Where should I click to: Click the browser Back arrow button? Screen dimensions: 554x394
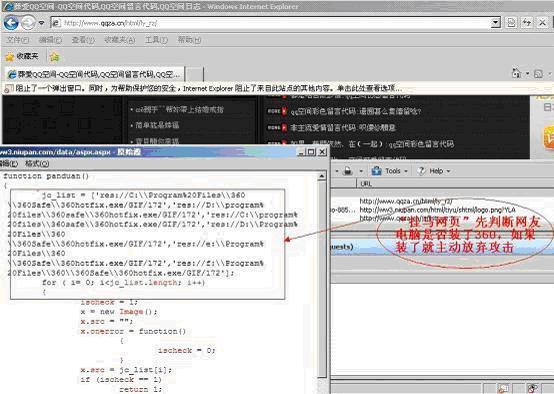[11, 23]
